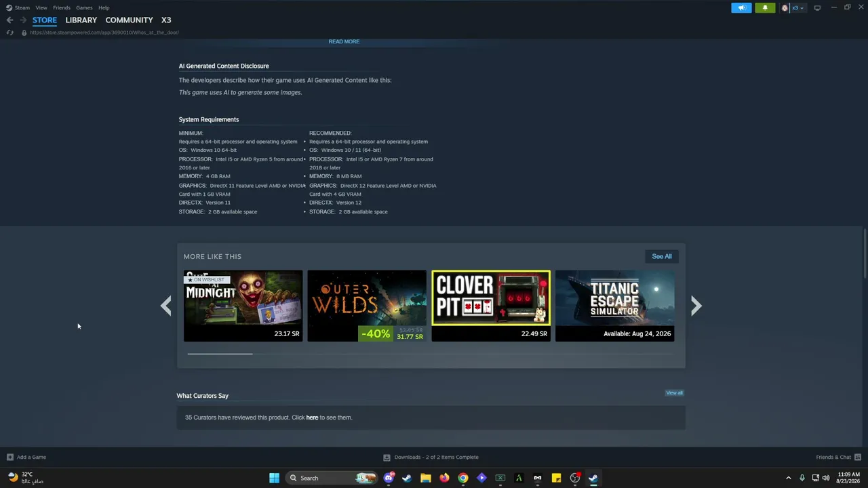Click Add a Game
Viewport: 868px width, 488px height.
[26, 457]
